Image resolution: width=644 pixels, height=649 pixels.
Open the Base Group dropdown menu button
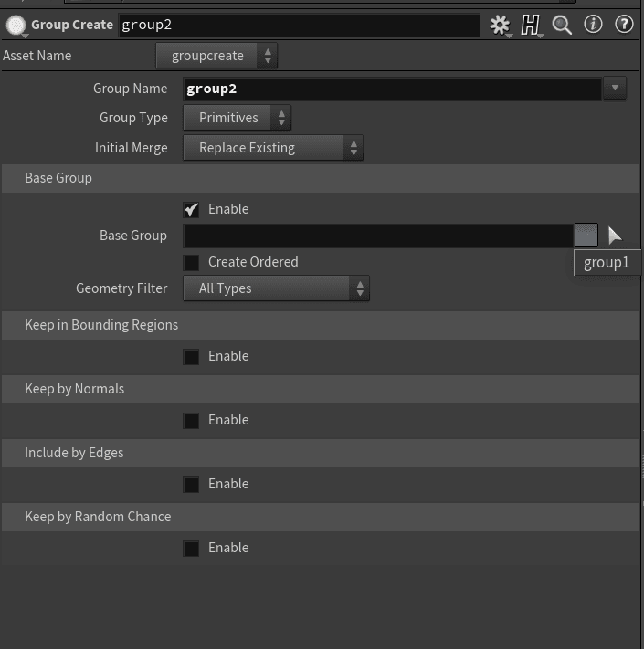point(586,236)
